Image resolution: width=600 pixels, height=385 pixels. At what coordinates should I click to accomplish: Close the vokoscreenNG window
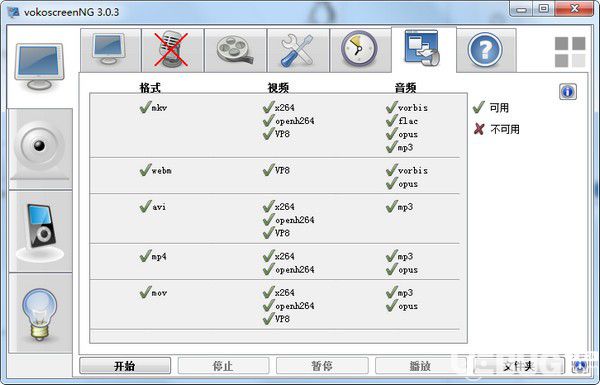(574, 9)
